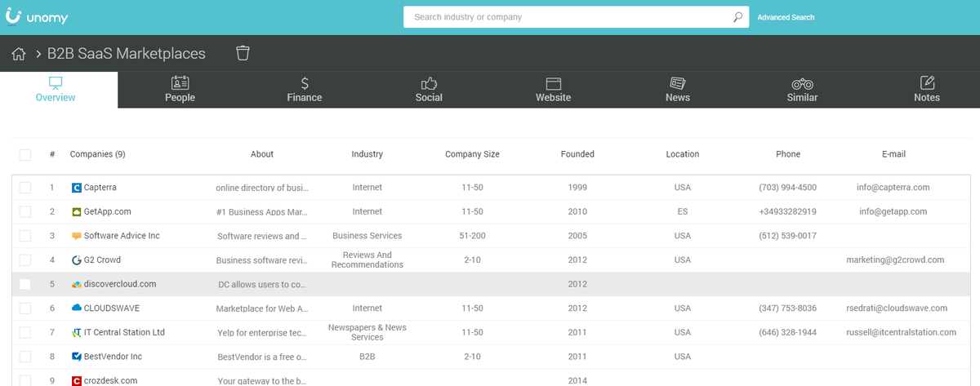Open the News tab
The width and height of the screenshot is (980, 386).
point(678,90)
